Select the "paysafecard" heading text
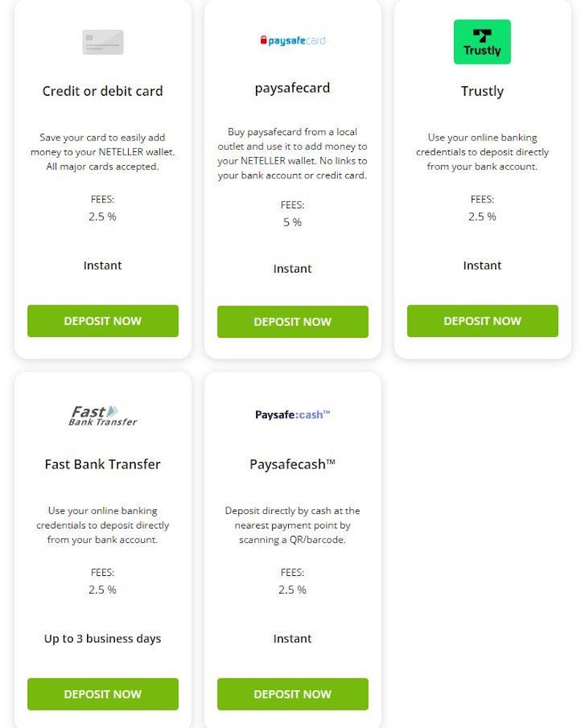 click(x=292, y=88)
